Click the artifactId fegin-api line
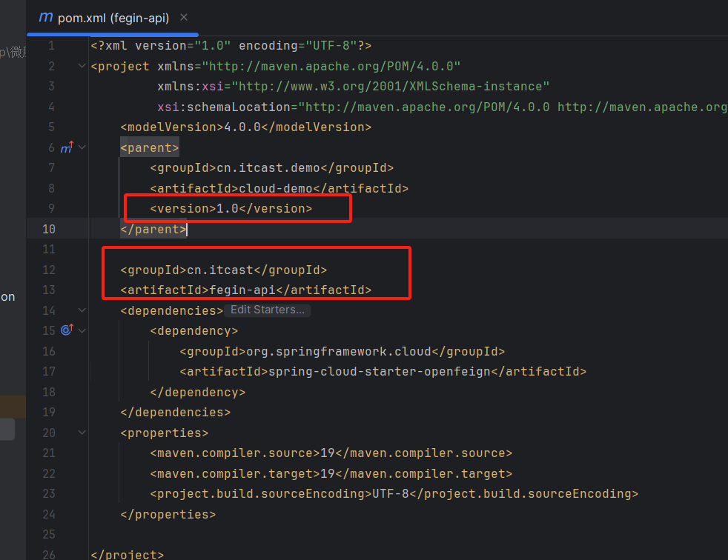The width and height of the screenshot is (728, 560). pos(245,290)
